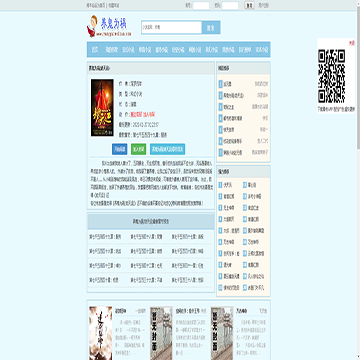Open the newest chapter link beside book info

(x=150, y=135)
